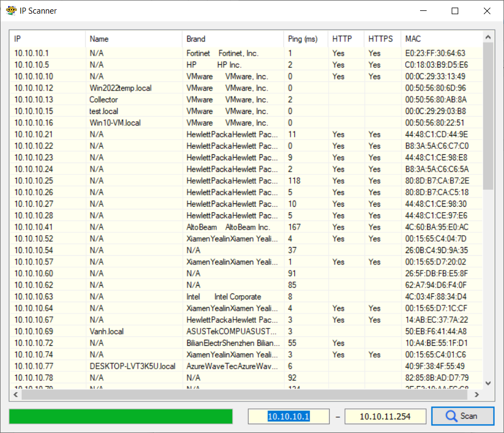
Task: Click the start IP field 10.10.10.1
Action: tap(288, 417)
